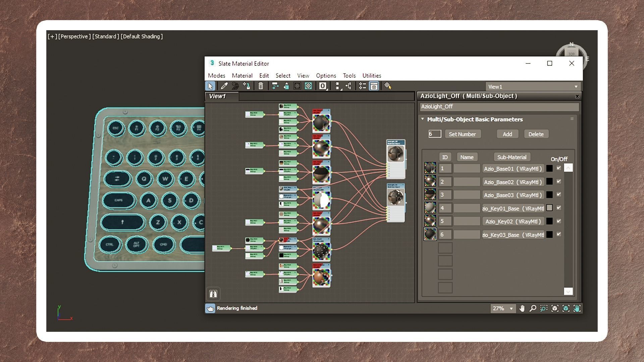Open the 27% zoom level dropdown
The height and width of the screenshot is (362, 644).
pos(511,308)
